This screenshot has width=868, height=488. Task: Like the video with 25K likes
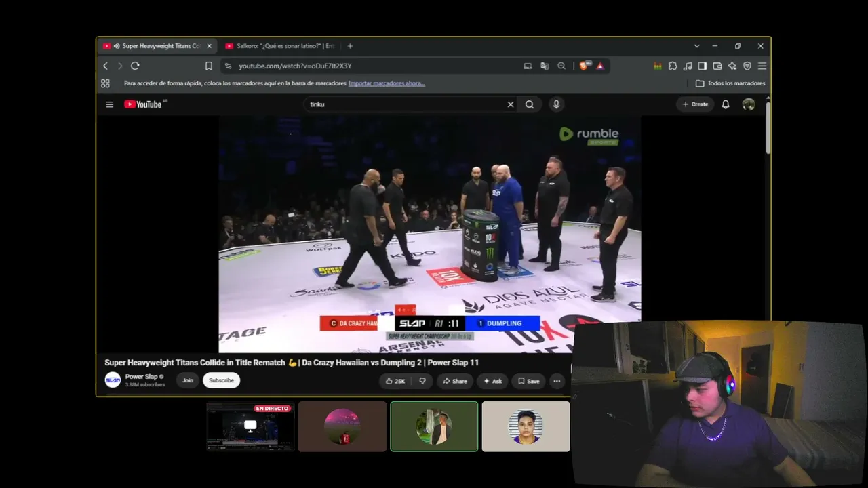click(395, 381)
